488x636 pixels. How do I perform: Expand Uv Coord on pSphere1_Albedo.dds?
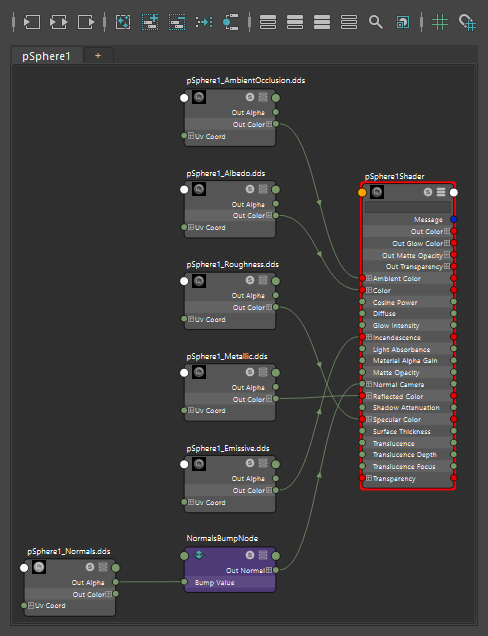click(191, 227)
